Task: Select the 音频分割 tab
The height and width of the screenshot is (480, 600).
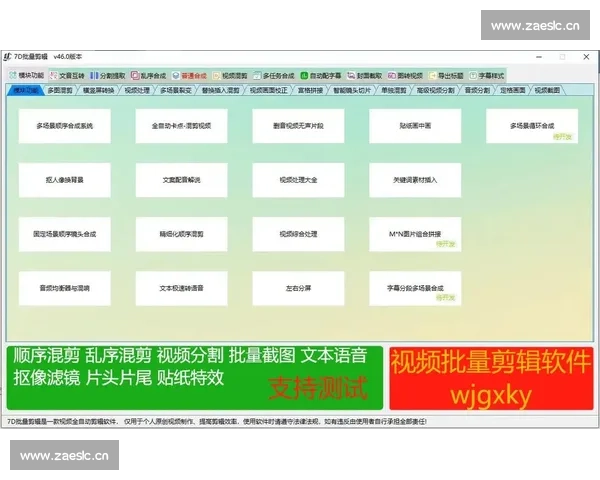Action: point(477,90)
